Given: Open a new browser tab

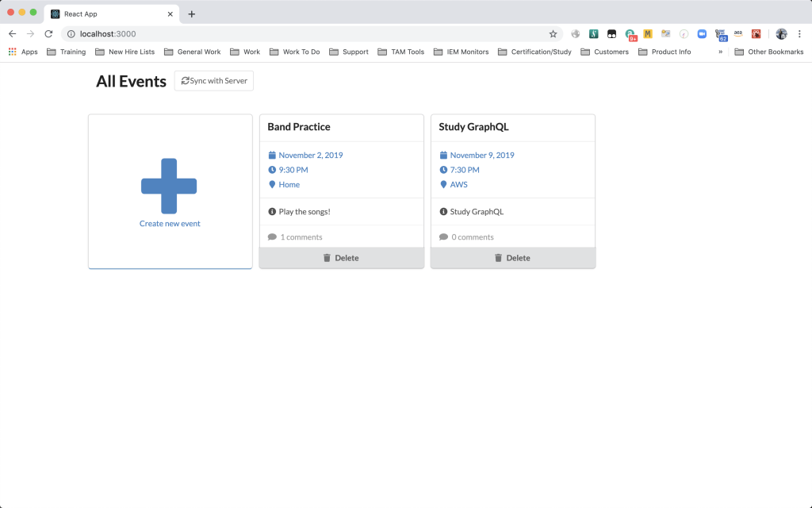Looking at the screenshot, I should 192,14.
